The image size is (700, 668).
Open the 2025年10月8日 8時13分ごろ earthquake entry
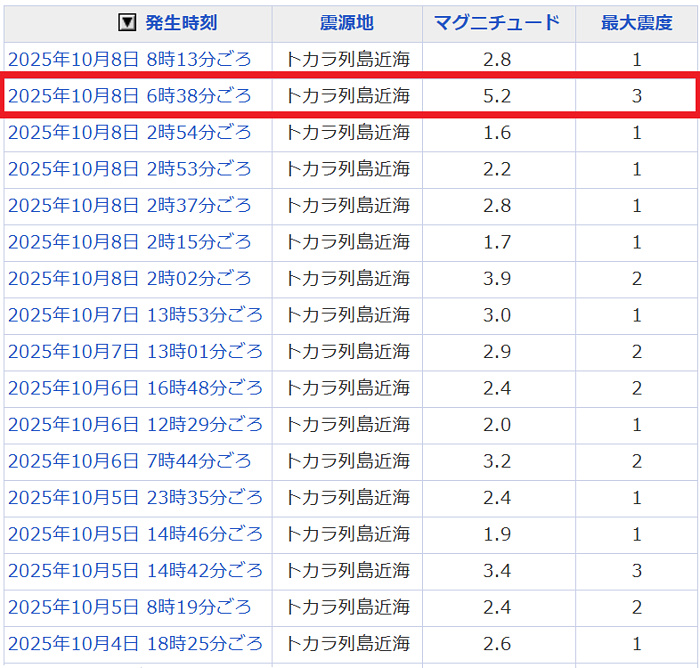pos(130,59)
